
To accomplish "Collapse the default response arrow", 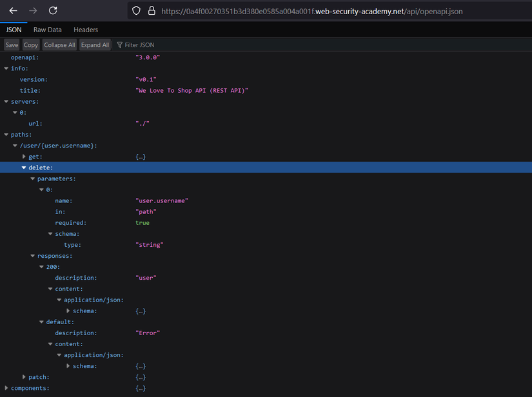I will 41,322.
